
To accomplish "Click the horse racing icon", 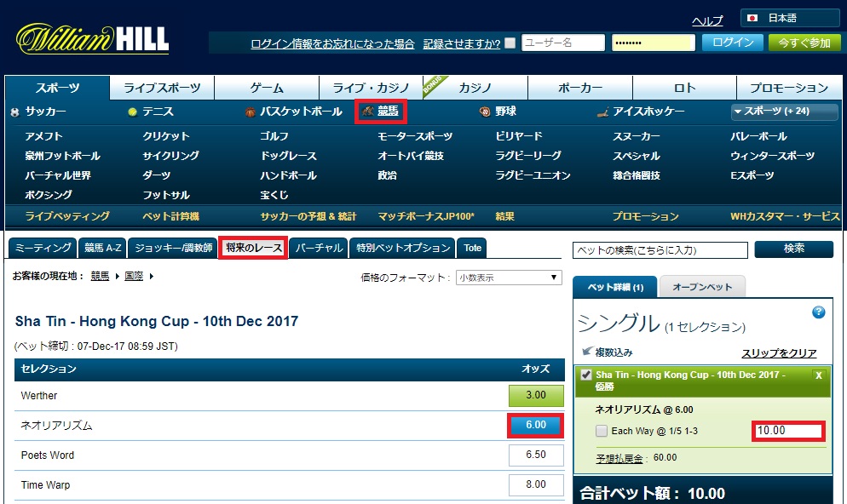I will [368, 112].
